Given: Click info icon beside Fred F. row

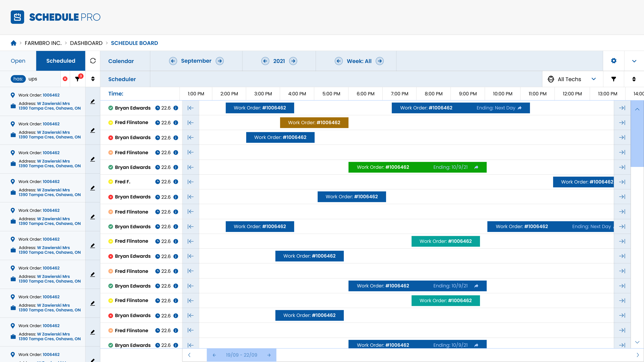Looking at the screenshot, I should 176,182.
